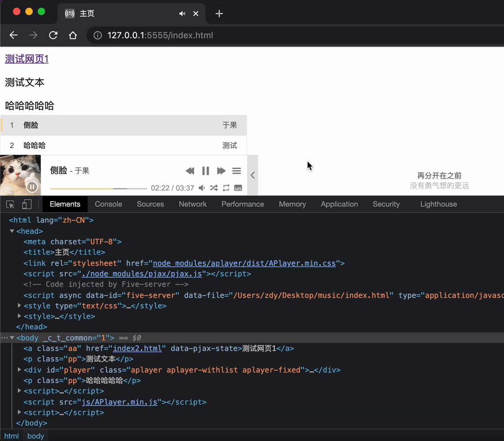Select the p element containing 测试文本
The width and height of the screenshot is (504, 441).
point(79,359)
